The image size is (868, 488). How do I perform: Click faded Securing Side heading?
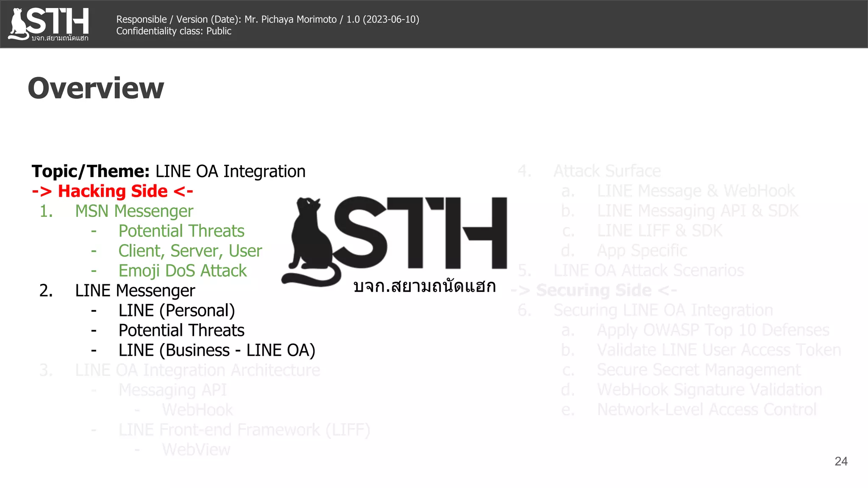pos(594,290)
